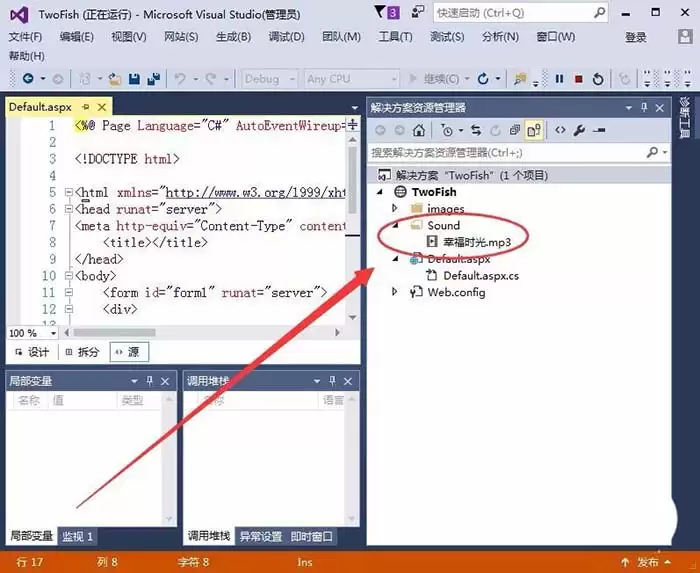Viewport: 700px width, 573px height.
Task: Click the Pending Changes Filter clock icon
Action: [x=446, y=130]
